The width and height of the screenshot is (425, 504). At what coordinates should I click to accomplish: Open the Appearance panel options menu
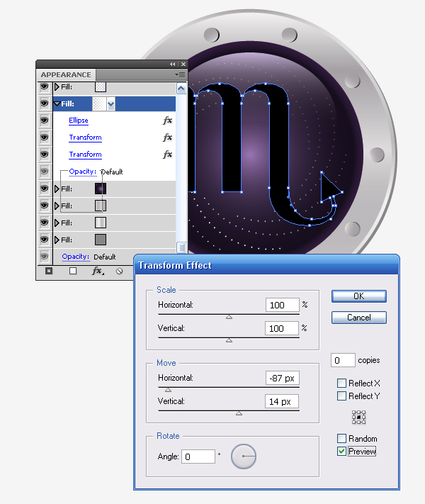coord(180,75)
